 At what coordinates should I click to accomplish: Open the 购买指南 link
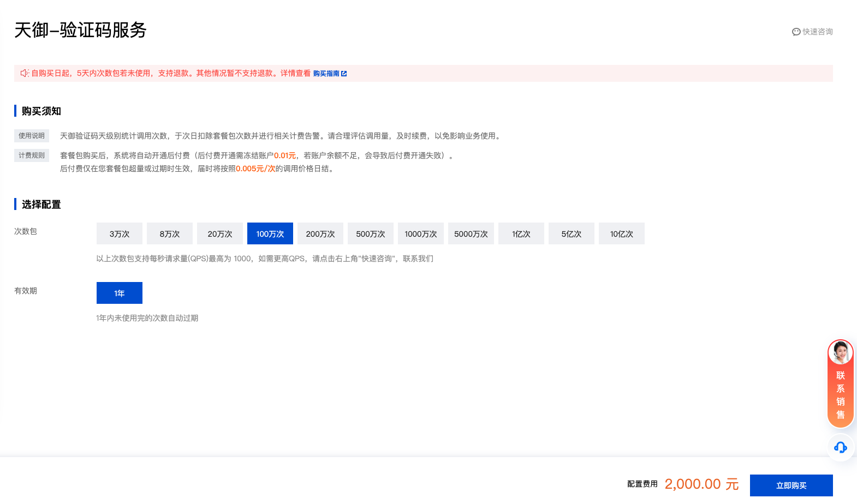[326, 74]
